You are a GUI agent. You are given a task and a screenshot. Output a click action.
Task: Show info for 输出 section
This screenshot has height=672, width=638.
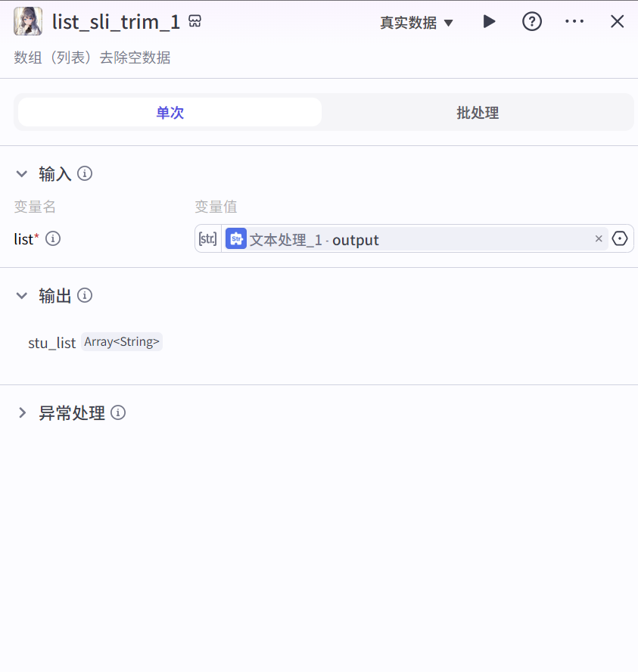tap(85, 295)
